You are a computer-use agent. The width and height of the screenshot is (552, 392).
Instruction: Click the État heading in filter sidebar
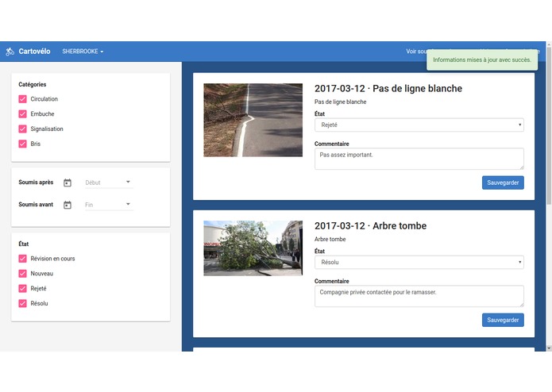[x=24, y=244]
